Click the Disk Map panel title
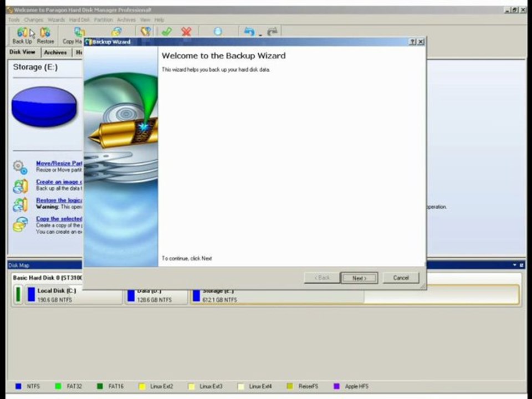 coord(19,265)
